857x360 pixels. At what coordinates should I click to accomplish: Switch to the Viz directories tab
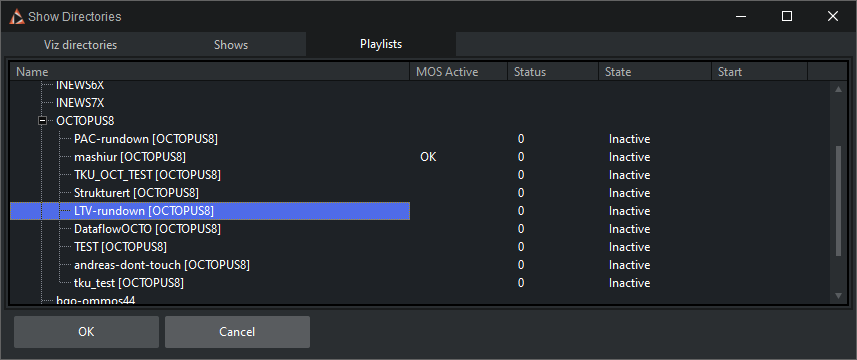[80, 45]
